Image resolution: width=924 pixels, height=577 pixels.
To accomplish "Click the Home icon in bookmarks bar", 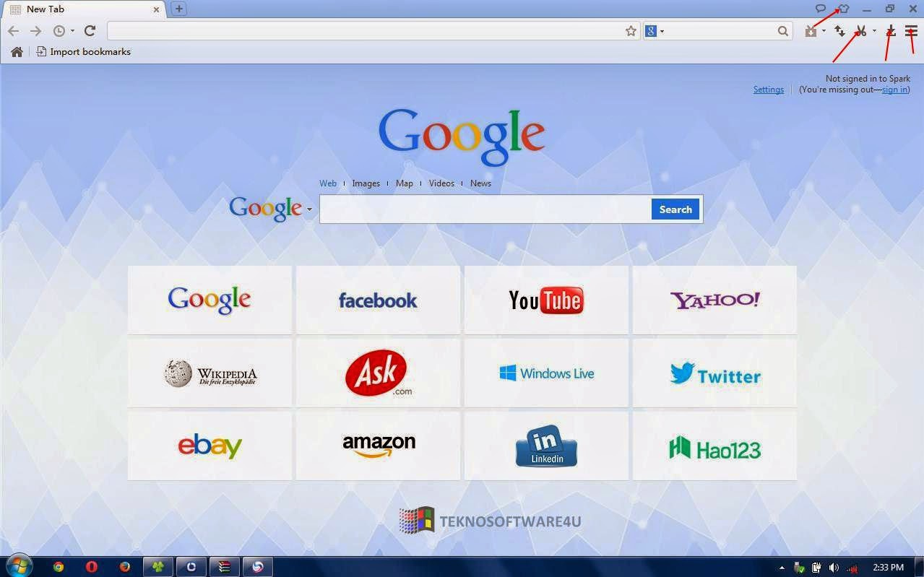I will tap(17, 51).
